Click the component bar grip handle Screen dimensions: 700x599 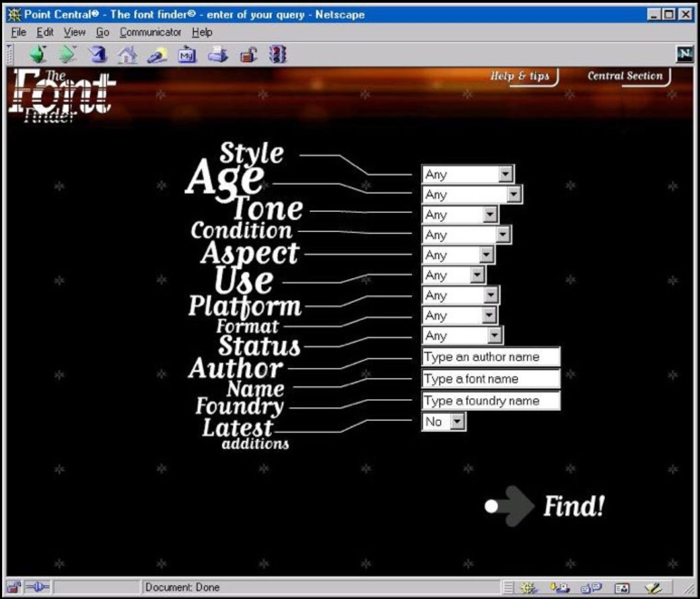(508, 588)
